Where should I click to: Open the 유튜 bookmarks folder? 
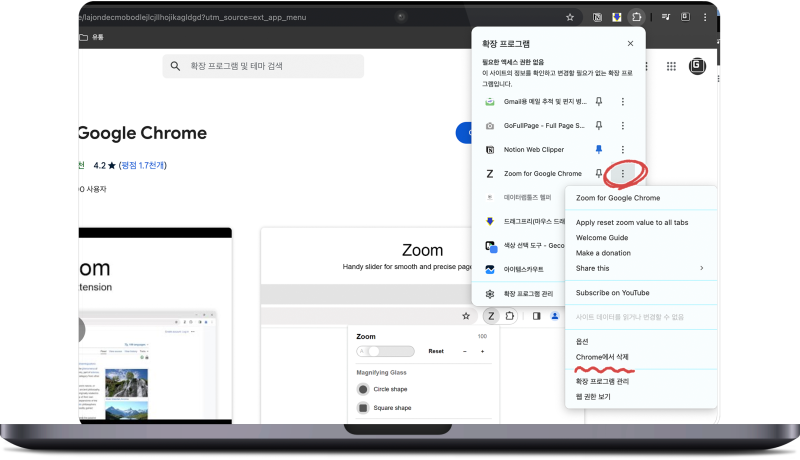click(92, 37)
